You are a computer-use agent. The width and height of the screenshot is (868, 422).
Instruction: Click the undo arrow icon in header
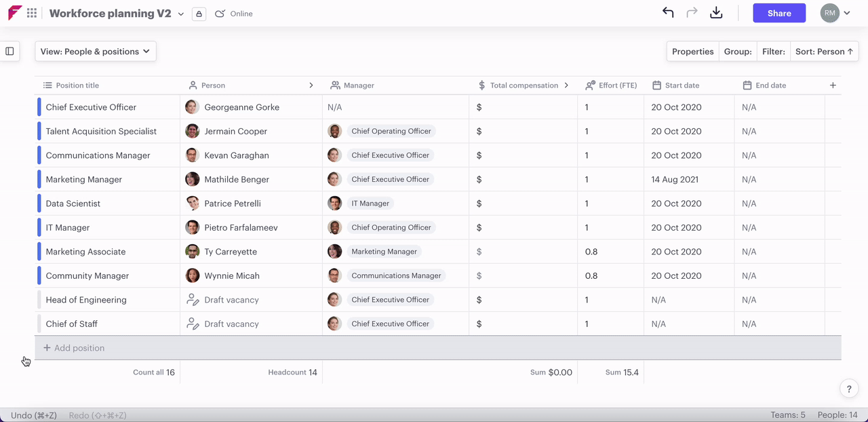coord(668,13)
